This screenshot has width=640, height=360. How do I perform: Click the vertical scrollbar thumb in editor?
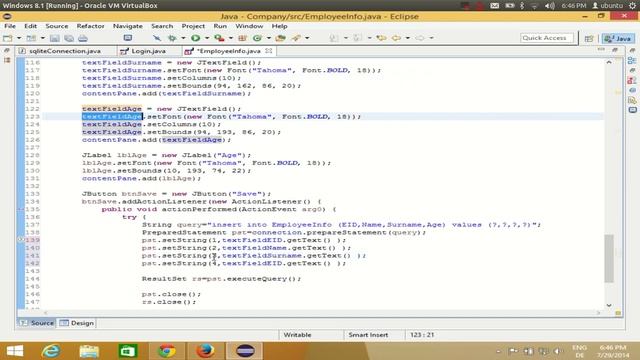coord(609,258)
